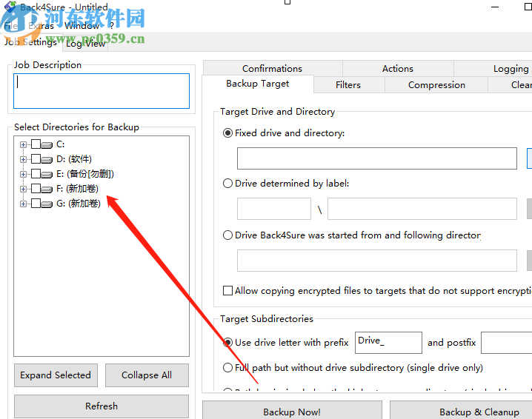This screenshot has width=532, height=419.
Task: Select the E: (备份[勿删]) label
Action: coord(85,174)
